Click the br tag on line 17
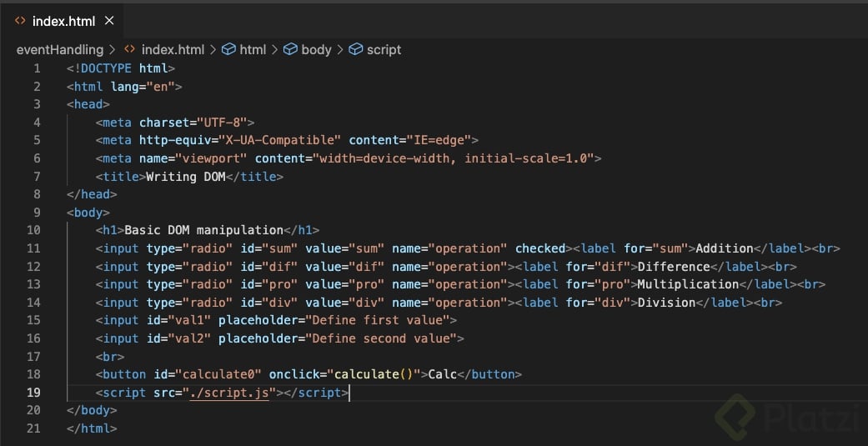Viewport: 868px width, 446px height. [x=110, y=356]
